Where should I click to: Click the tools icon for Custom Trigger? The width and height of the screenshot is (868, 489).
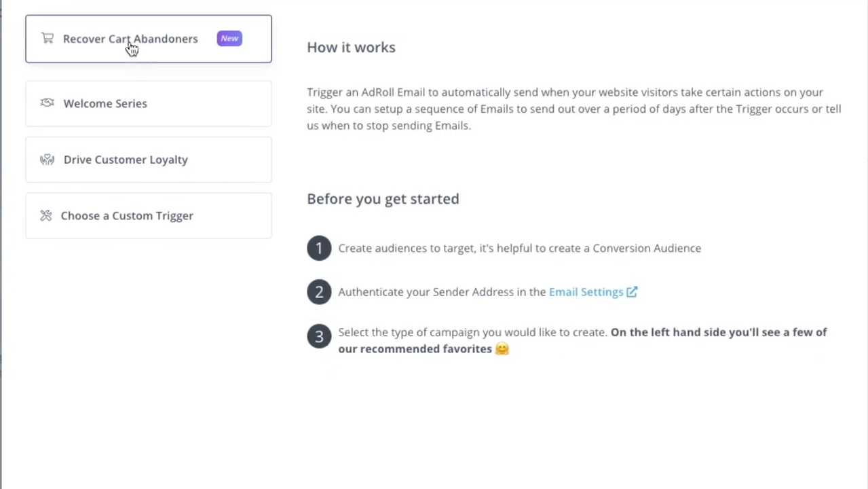[46, 215]
